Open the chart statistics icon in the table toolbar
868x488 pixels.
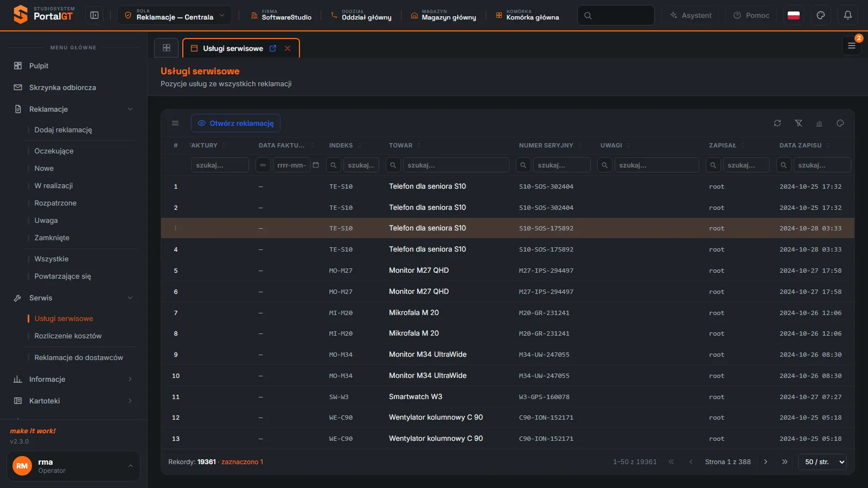pos(819,123)
